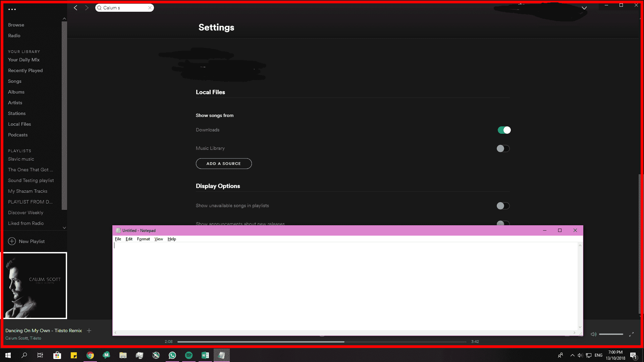Image resolution: width=644 pixels, height=362 pixels.
Task: Open Recently Played in library
Action: point(25,70)
